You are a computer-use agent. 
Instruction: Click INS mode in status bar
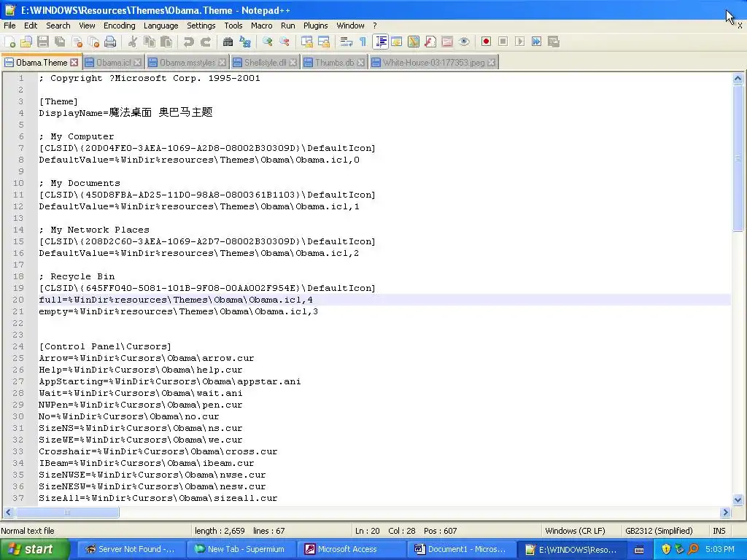coord(719,531)
